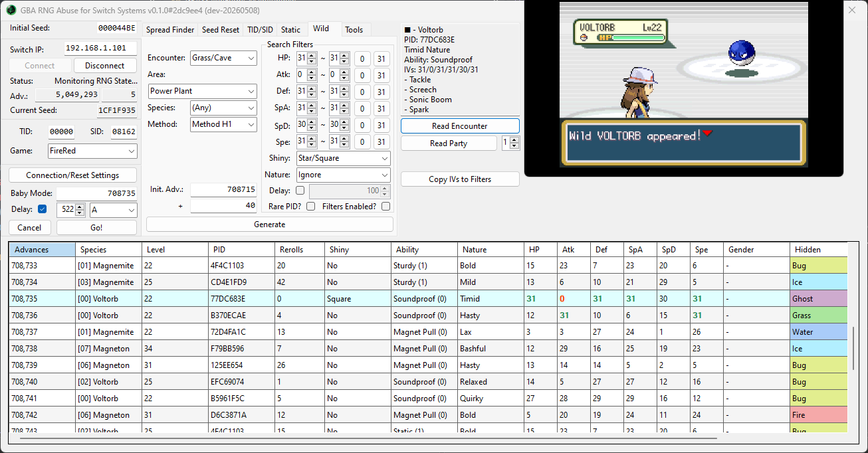
Task: Click the Switch IP address field
Action: pos(101,48)
